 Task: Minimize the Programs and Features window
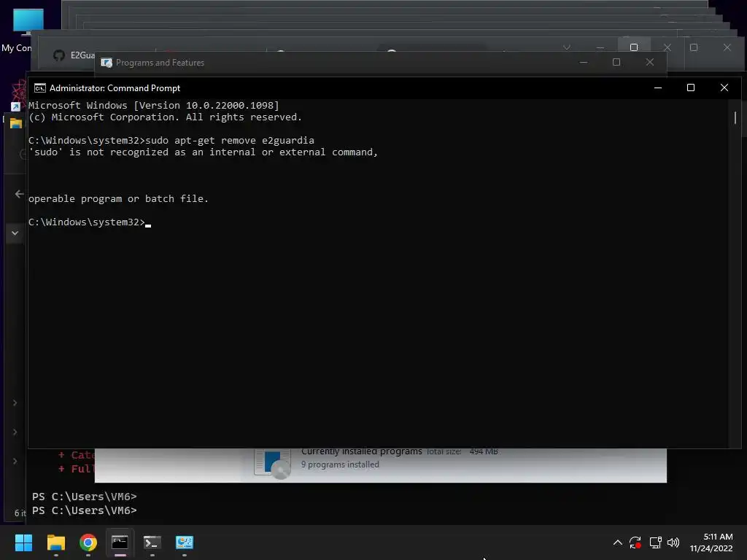click(584, 63)
